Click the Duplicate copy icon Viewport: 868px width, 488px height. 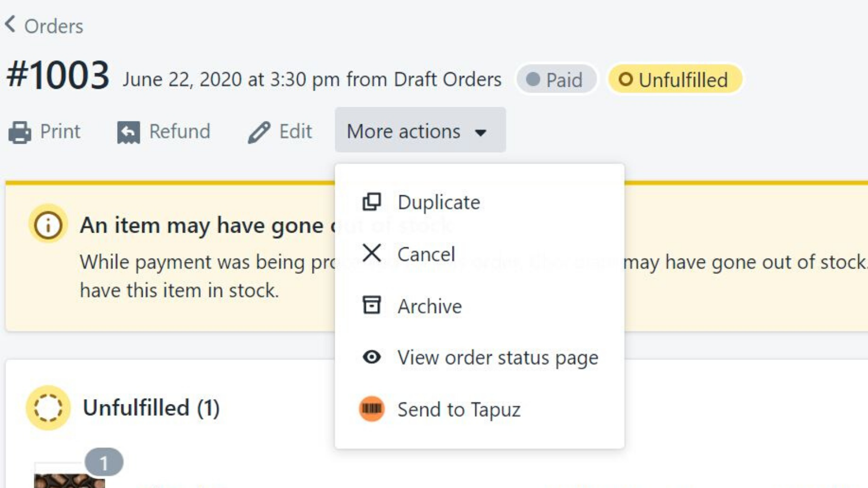(x=372, y=201)
